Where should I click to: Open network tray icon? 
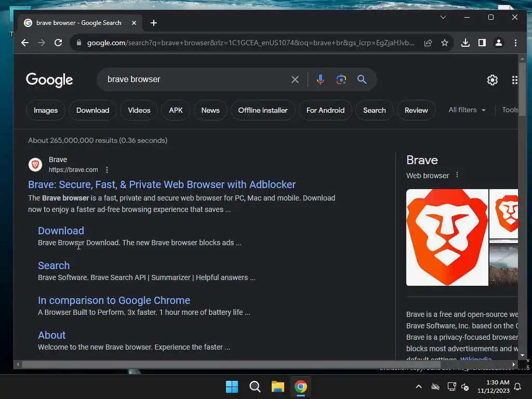pyautogui.click(x=451, y=387)
